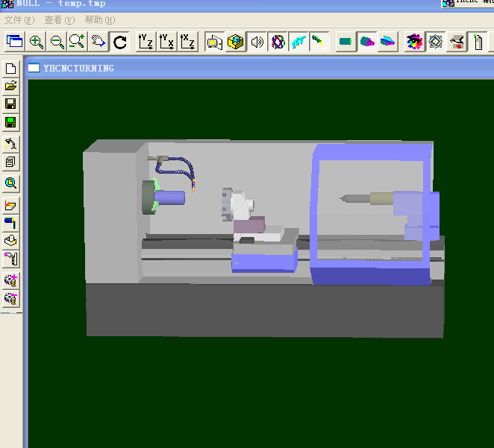Click the green tool path sparkle icon
Screen dimensions: 494x448
click(x=319, y=42)
